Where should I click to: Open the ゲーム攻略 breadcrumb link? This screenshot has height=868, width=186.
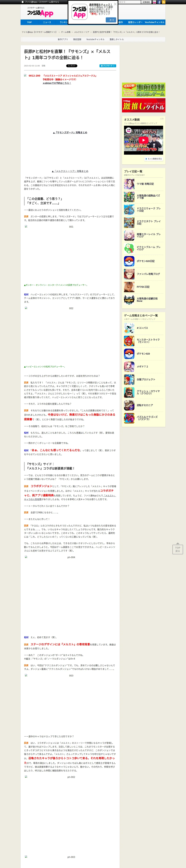pyautogui.click(x=66, y=32)
